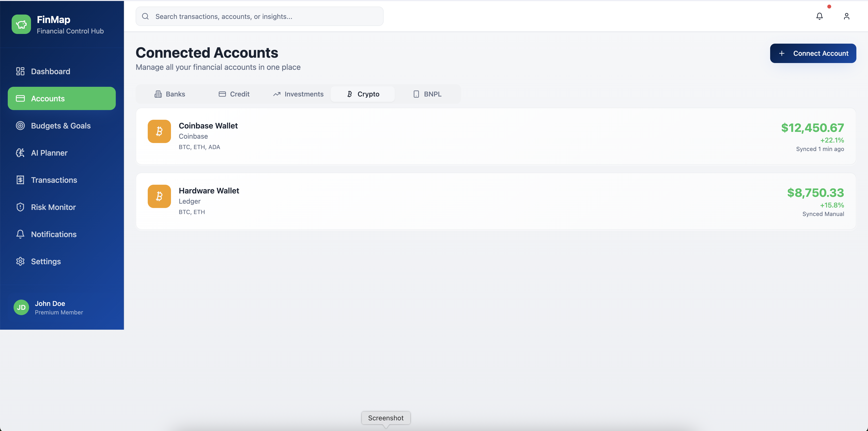The height and width of the screenshot is (431, 868).
Task: Click the Risk Monitor shield icon
Action: click(20, 207)
